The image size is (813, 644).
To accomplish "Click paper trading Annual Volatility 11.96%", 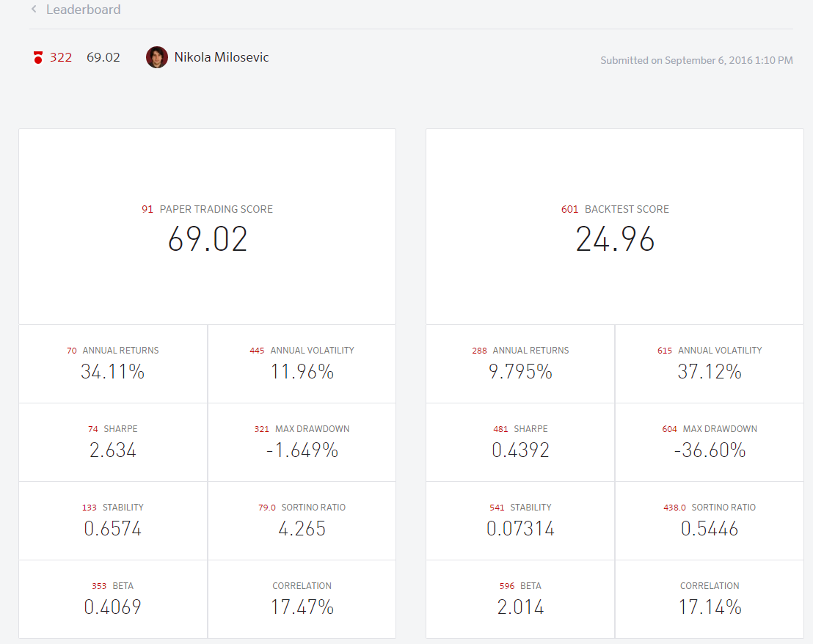I will pos(302,372).
